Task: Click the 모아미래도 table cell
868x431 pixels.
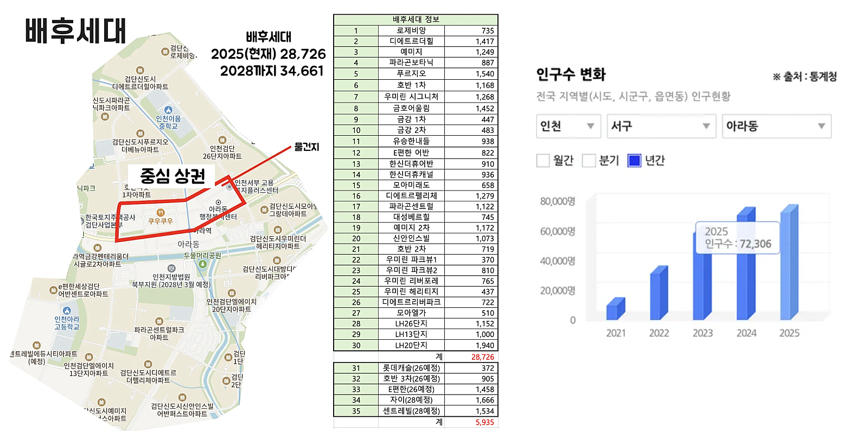Action: pos(411,185)
